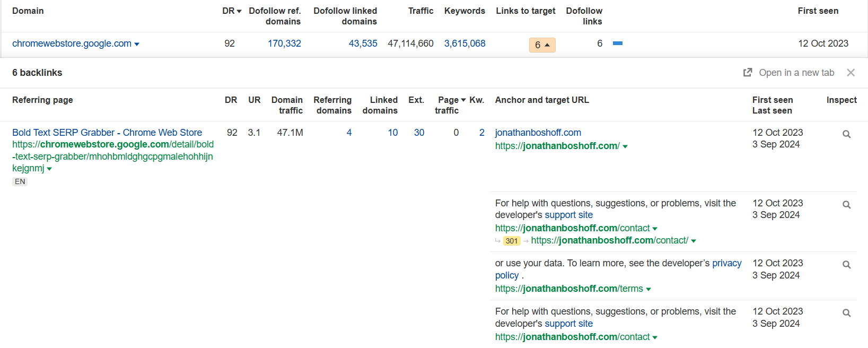The height and width of the screenshot is (348, 868).
Task: Inspect the last support site backlink
Action: 846,313
